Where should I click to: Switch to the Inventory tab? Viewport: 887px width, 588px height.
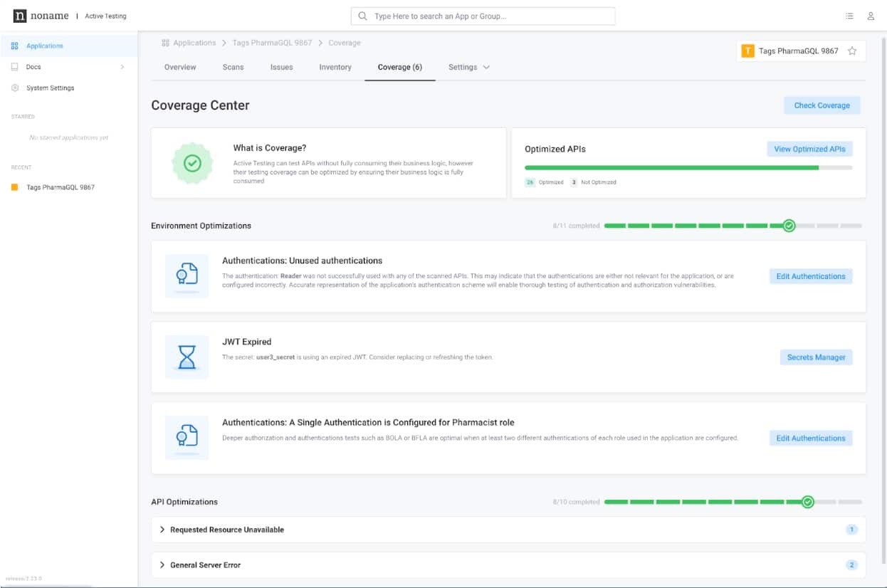pos(335,67)
